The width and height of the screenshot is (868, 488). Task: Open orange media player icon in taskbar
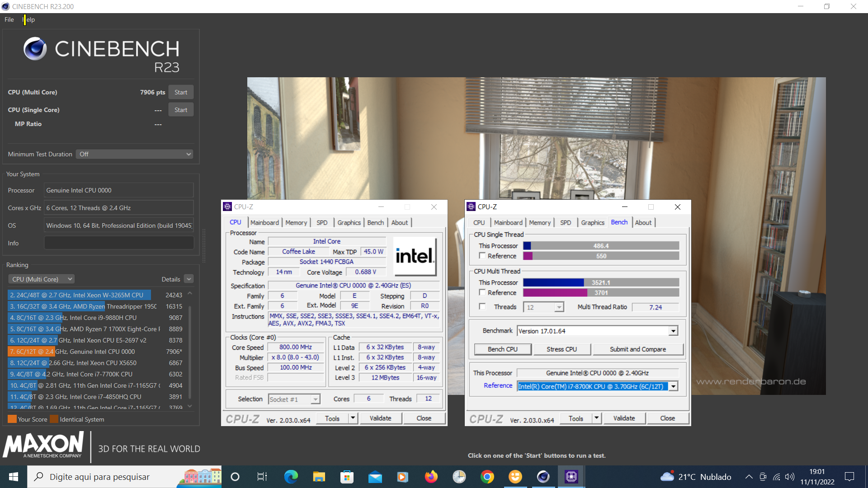pos(403,477)
